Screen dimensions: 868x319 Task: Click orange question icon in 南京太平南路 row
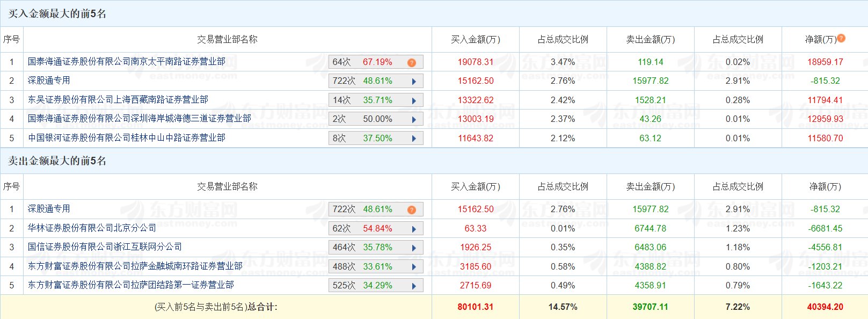pos(412,62)
